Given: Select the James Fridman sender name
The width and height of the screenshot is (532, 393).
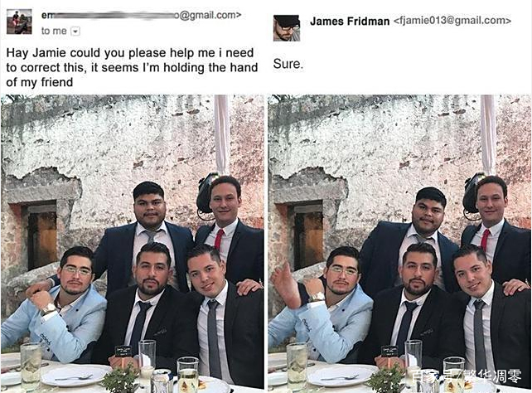Looking at the screenshot, I should click(350, 22).
